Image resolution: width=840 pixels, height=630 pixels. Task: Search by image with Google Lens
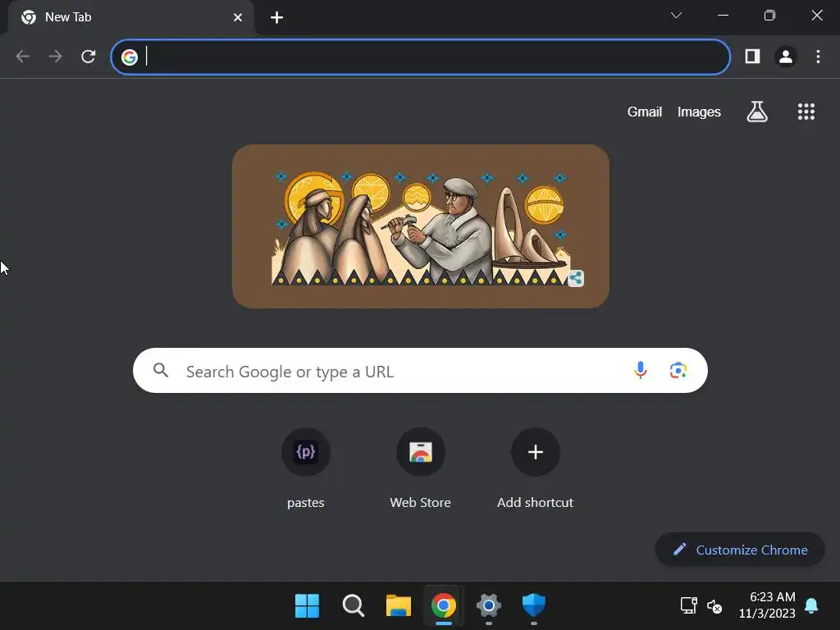pyautogui.click(x=678, y=370)
